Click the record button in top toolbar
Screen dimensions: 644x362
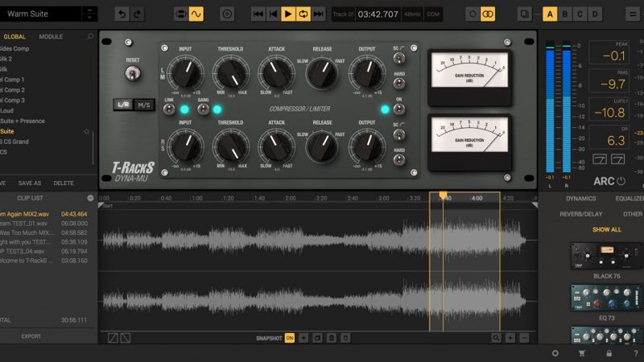[x=227, y=14]
